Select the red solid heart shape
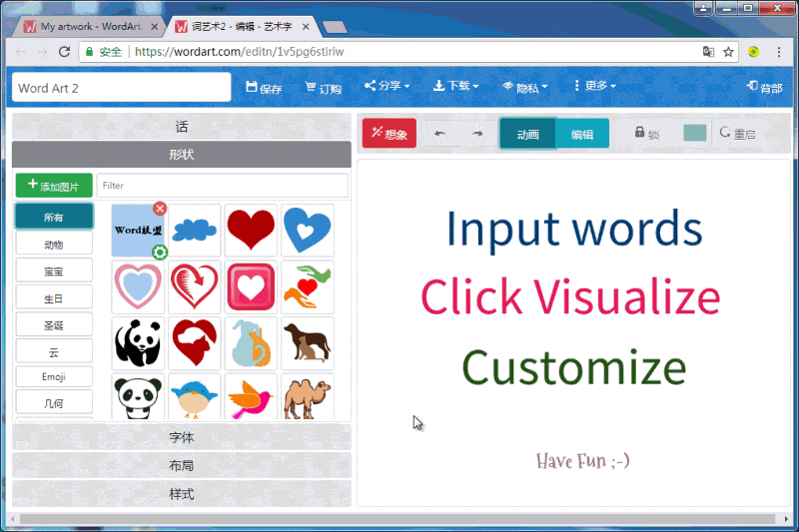Image resolution: width=799 pixels, height=532 pixels. (251, 231)
